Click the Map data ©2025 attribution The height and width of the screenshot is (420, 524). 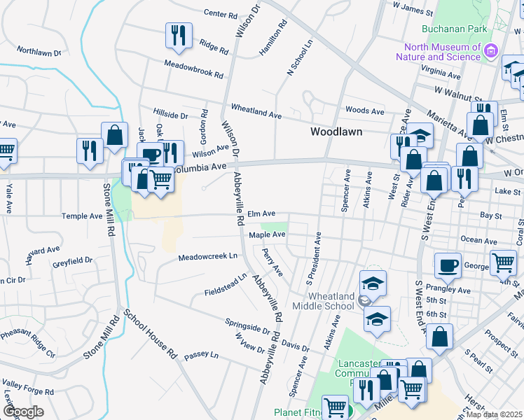click(495, 415)
